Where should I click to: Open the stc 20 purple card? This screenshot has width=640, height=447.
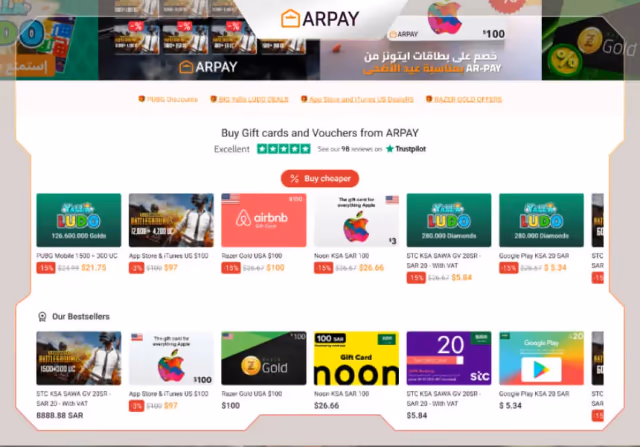pyautogui.click(x=449, y=358)
